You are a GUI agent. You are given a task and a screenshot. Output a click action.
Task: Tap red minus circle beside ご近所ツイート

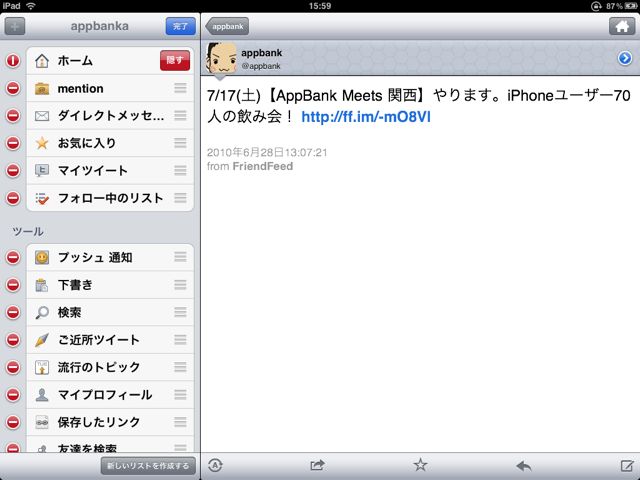click(13, 340)
